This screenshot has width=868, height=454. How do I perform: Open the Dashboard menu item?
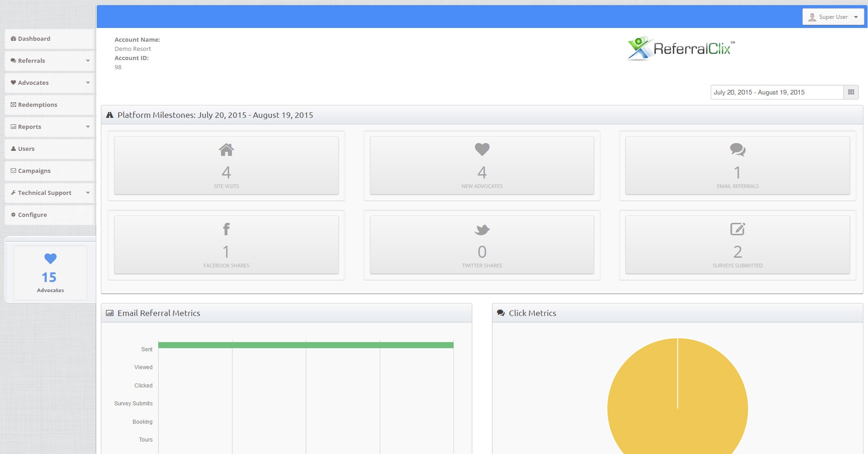[50, 39]
